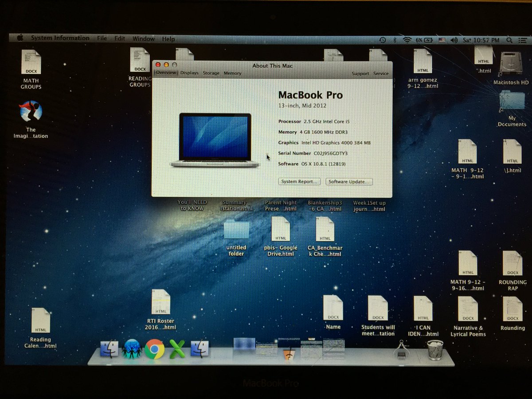
Task: Select CA_Benchmark Che...html file icon
Action: click(x=325, y=229)
